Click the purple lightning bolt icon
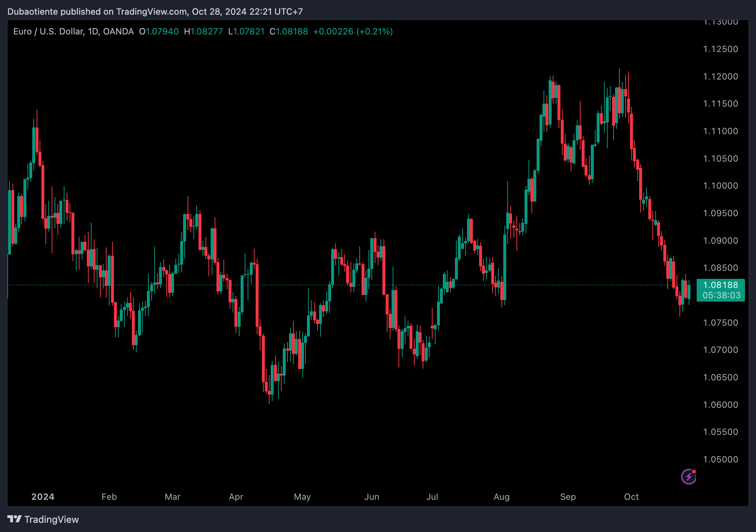The image size is (756, 532). pyautogui.click(x=689, y=477)
